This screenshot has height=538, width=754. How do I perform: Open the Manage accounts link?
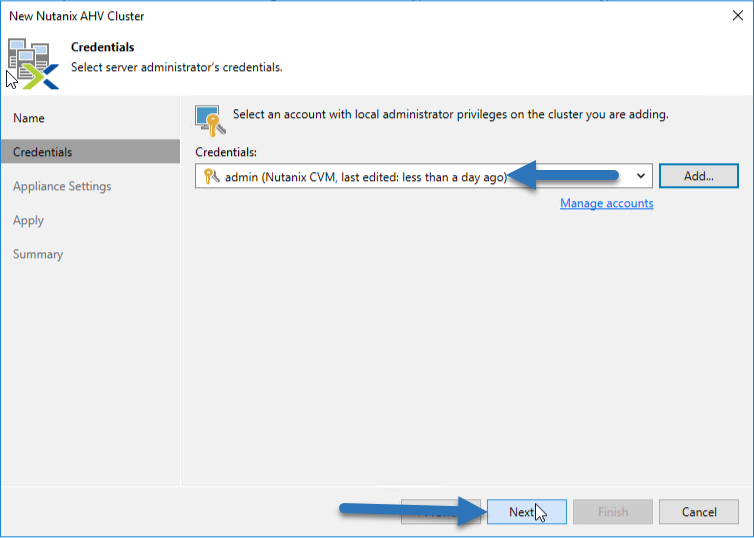606,203
